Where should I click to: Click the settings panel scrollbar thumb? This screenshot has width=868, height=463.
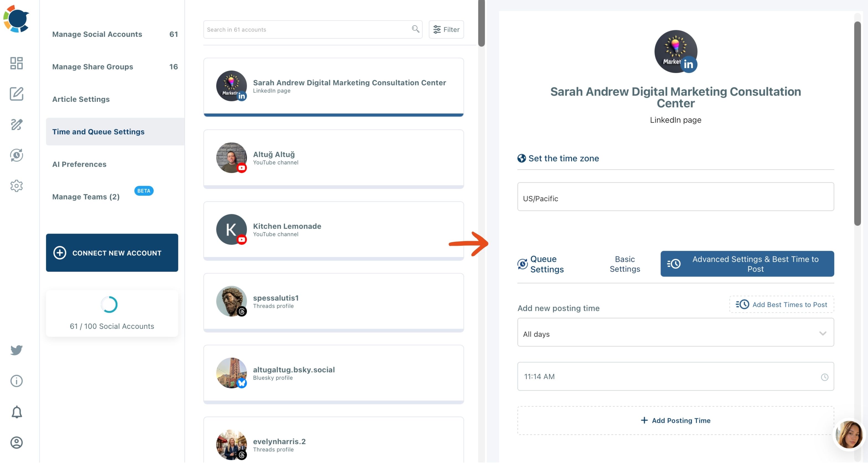pyautogui.click(x=857, y=124)
